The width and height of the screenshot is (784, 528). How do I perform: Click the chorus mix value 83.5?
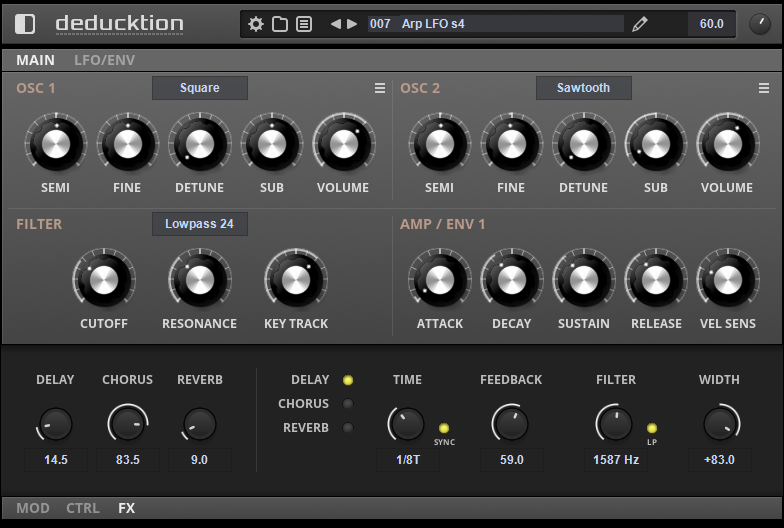click(128, 460)
